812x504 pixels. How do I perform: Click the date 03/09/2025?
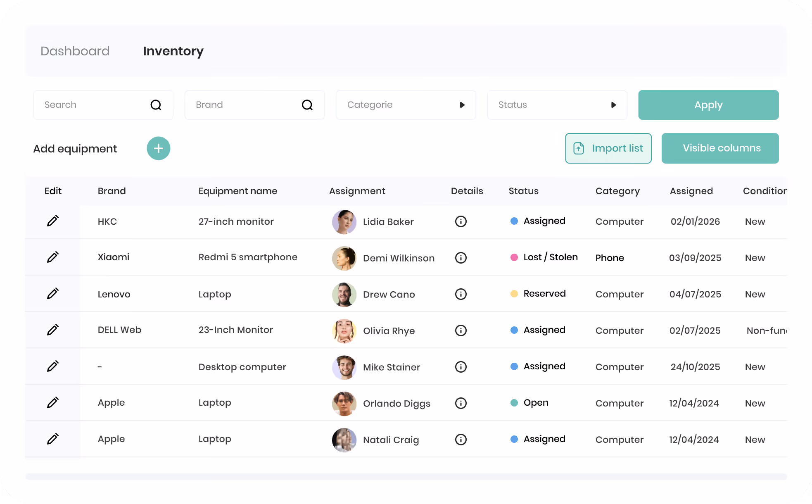click(x=695, y=258)
